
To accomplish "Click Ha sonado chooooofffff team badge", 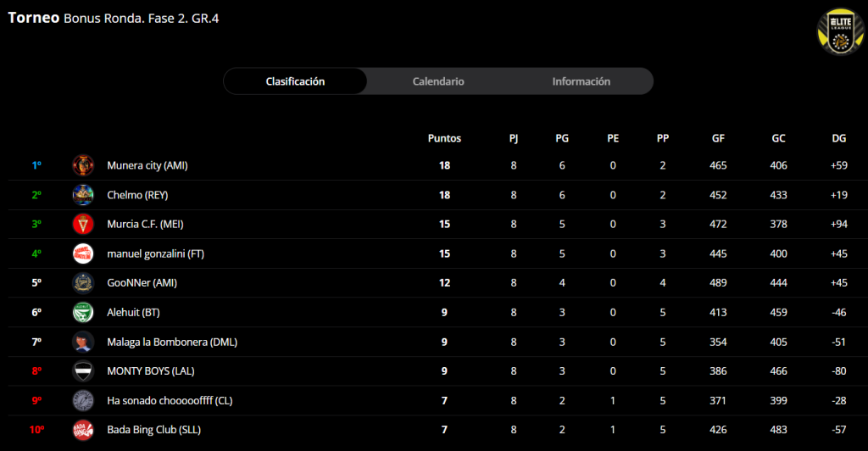I will [x=83, y=400].
